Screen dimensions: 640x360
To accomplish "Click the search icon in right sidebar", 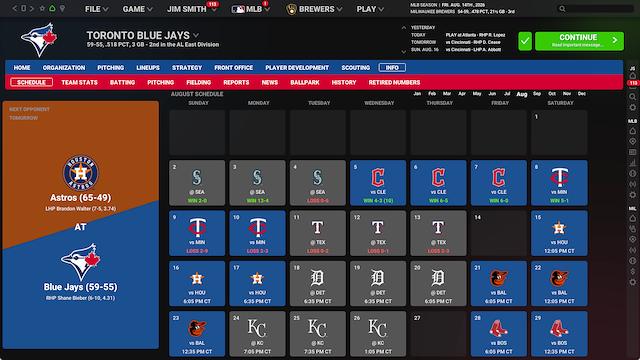I will [x=632, y=97].
